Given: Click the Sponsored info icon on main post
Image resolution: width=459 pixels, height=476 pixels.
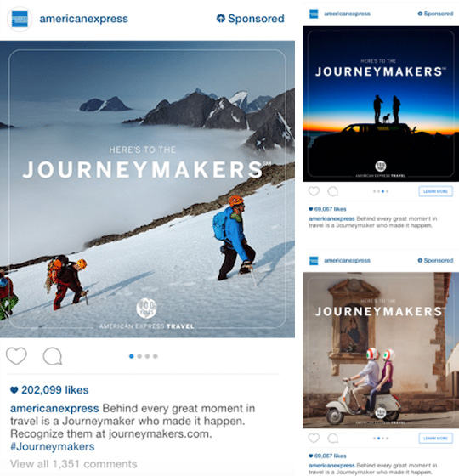Looking at the screenshot, I should 221,19.
